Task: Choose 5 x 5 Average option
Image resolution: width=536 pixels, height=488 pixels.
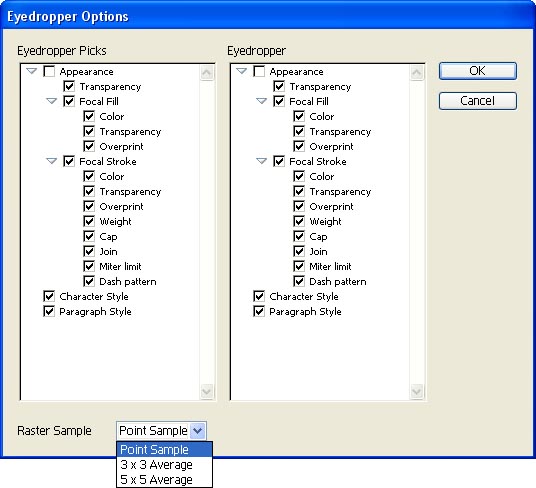Action: [x=164, y=480]
